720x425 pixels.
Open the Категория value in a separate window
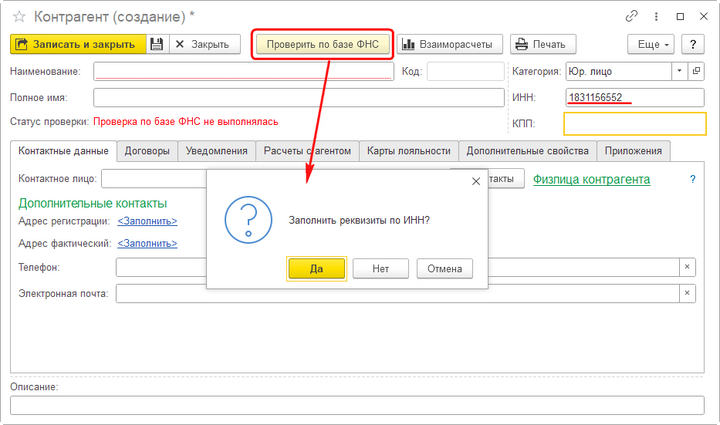point(697,71)
